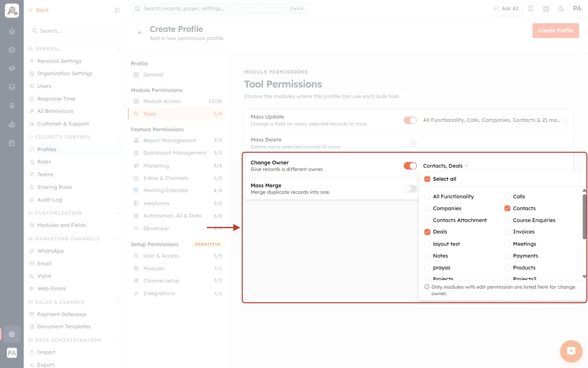Screen dimensions: 588x368
Task: Open the home icon in left rail
Action: pos(12,31)
